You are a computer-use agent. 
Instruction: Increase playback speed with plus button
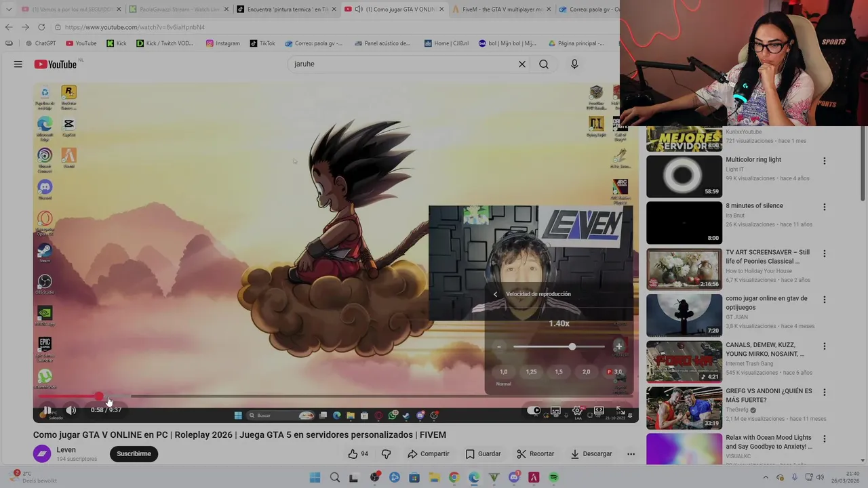[618, 347]
